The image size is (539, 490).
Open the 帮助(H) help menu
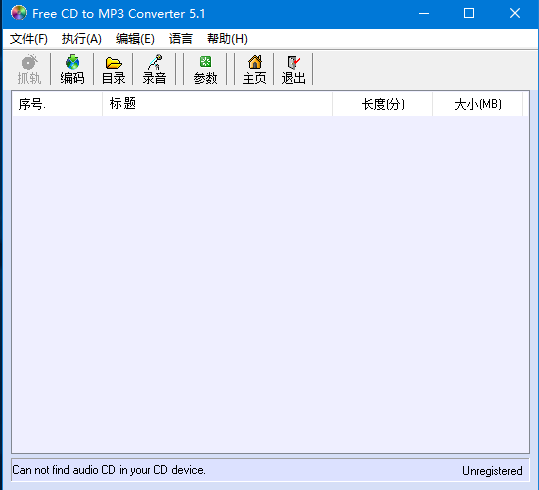227,39
